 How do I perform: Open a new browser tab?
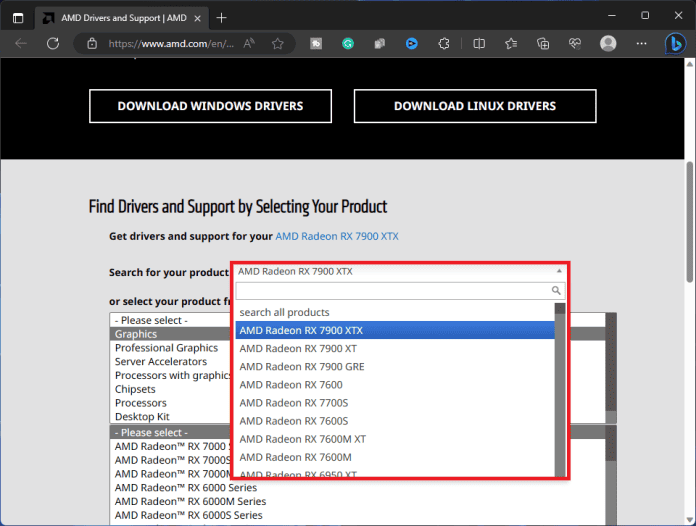pyautogui.click(x=221, y=18)
